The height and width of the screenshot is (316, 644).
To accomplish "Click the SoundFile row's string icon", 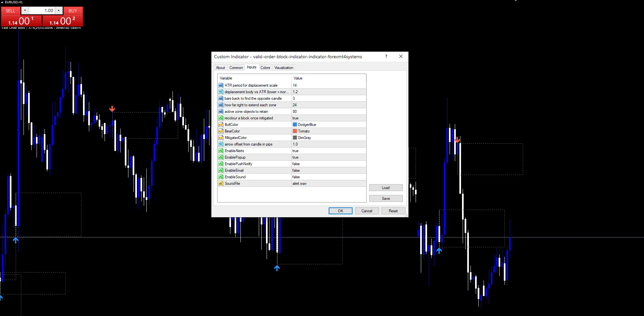I will tap(221, 184).
